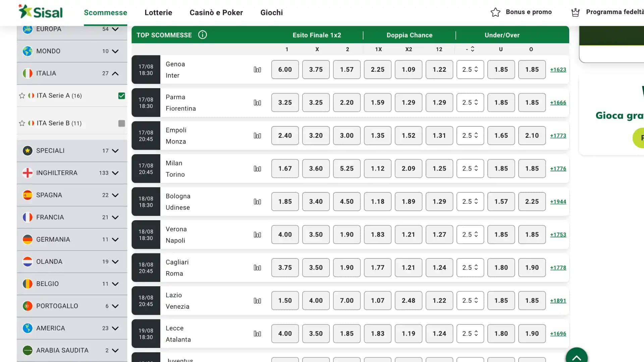The image size is (644, 362).
Task: View live stats for Genoa-Inter match
Action: coord(257,69)
